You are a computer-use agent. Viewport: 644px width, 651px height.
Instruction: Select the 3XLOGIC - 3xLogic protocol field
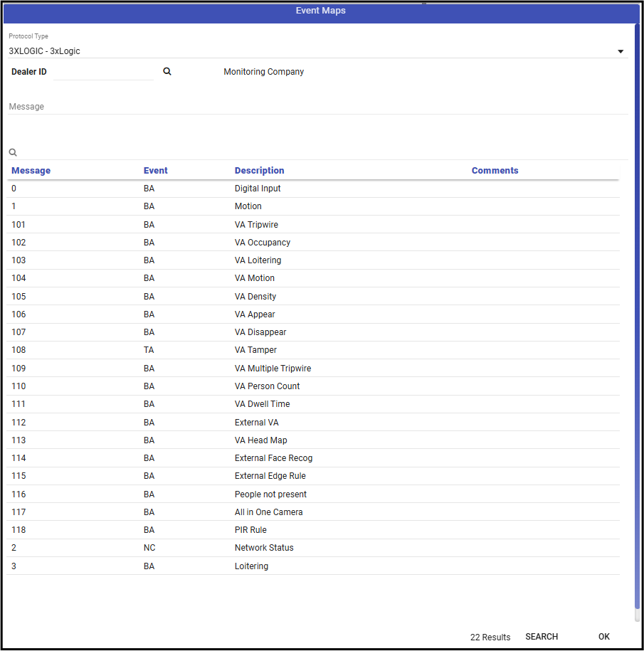[318, 51]
